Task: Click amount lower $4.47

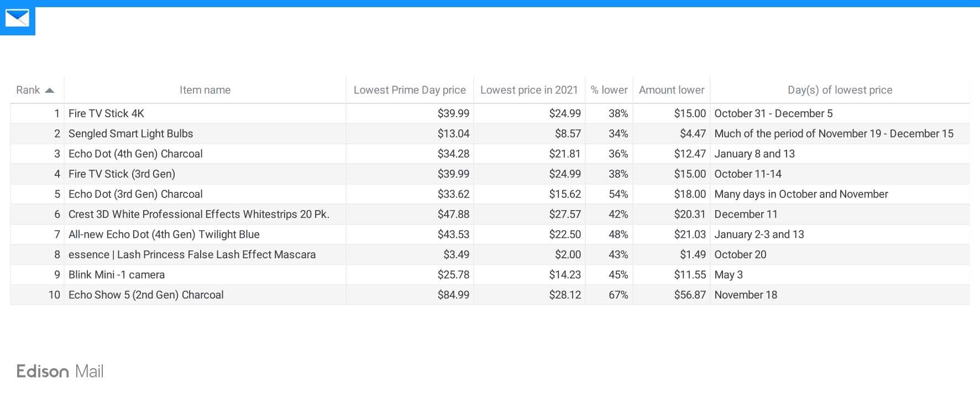Action: 693,134
